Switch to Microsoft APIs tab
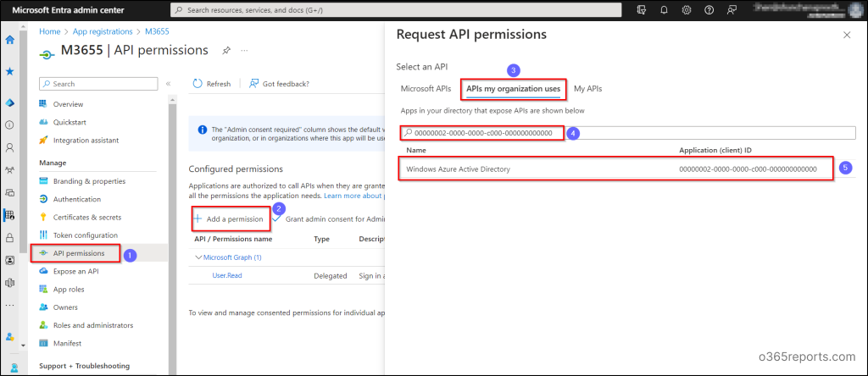The height and width of the screenshot is (376, 868). (x=426, y=88)
